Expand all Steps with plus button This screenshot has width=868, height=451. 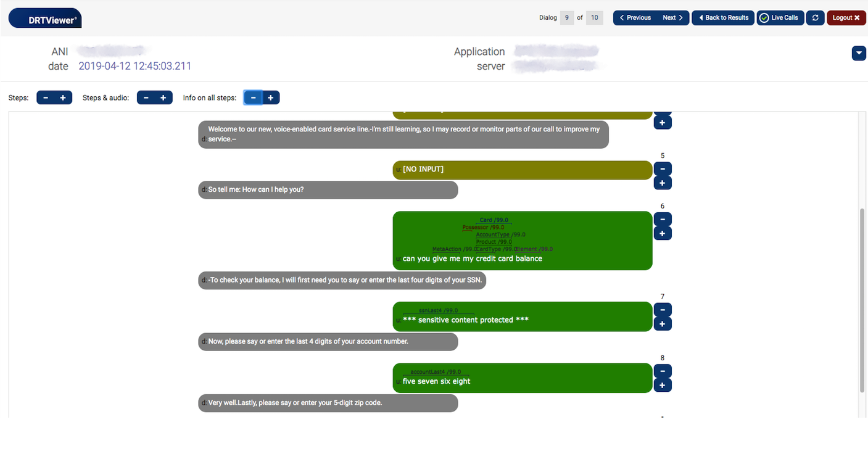(x=63, y=97)
